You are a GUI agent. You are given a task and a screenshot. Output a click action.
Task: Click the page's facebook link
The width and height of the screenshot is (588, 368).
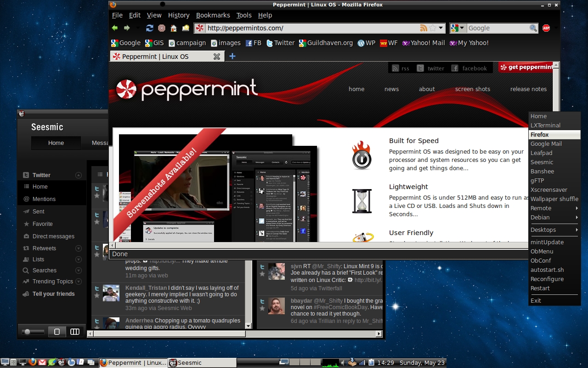(469, 68)
